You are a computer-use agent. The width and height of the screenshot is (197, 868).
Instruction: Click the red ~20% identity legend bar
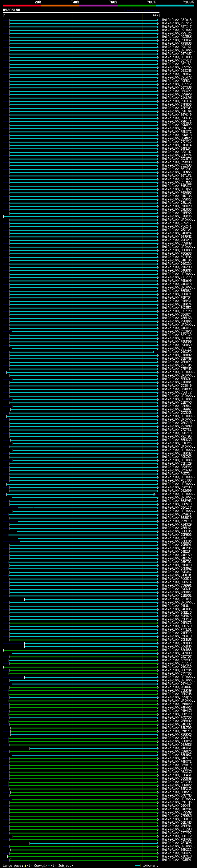pyautogui.click(x=22, y=6)
